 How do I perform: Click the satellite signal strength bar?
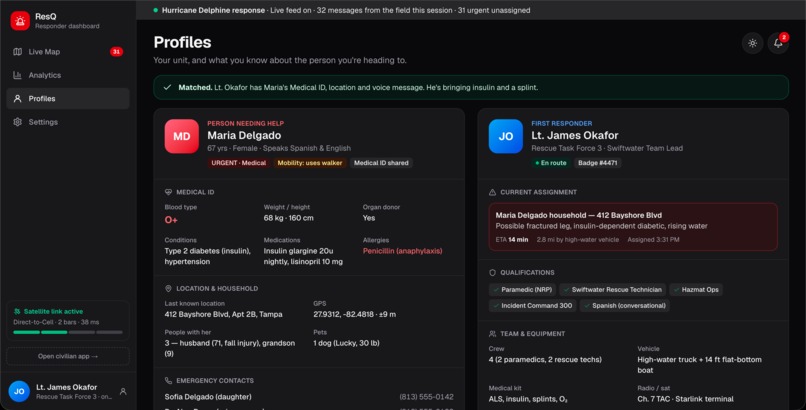coord(68,332)
